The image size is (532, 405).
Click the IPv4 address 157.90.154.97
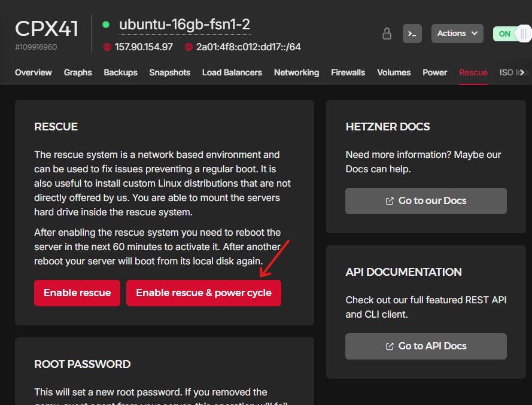pos(144,47)
